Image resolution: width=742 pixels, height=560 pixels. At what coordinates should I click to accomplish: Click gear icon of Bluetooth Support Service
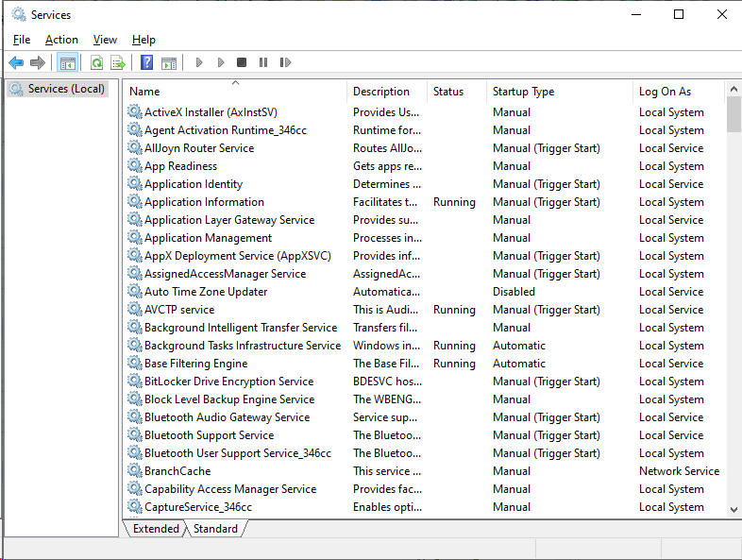(x=135, y=435)
